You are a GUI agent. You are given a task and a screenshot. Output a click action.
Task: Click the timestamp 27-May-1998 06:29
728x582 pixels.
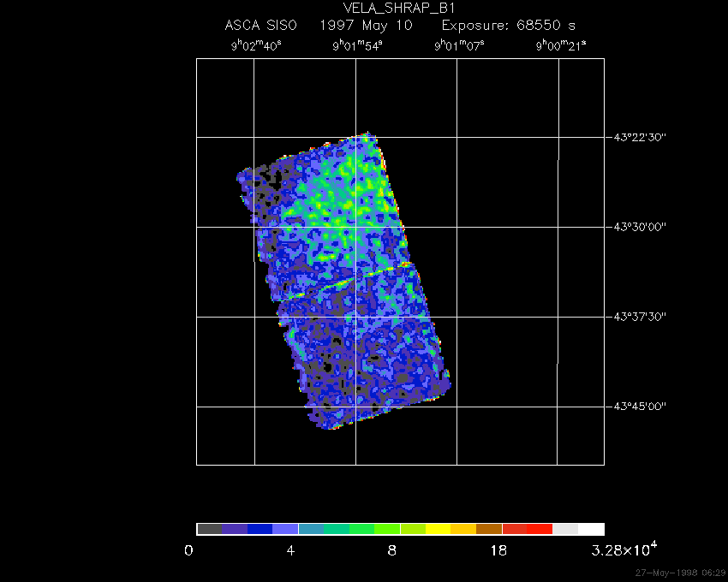[x=680, y=573]
